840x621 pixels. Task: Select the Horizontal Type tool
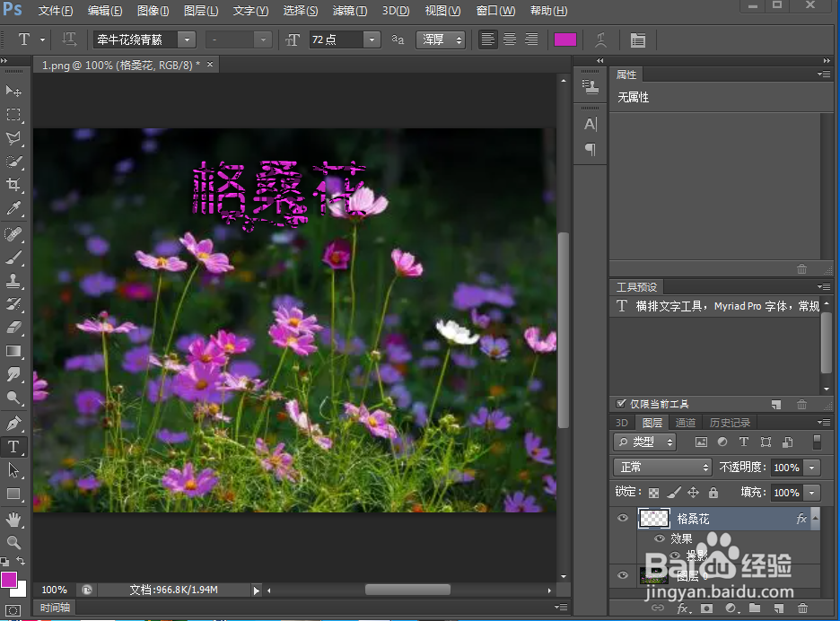point(13,447)
